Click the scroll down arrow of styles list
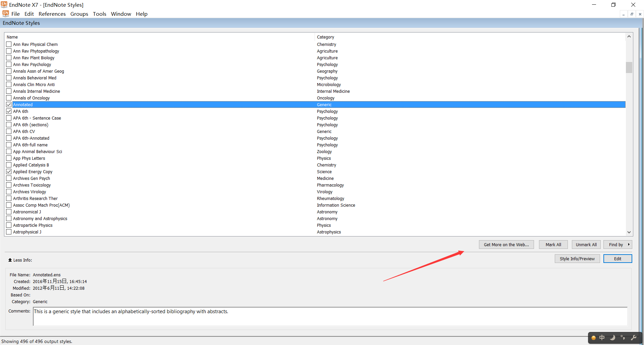 (x=629, y=232)
